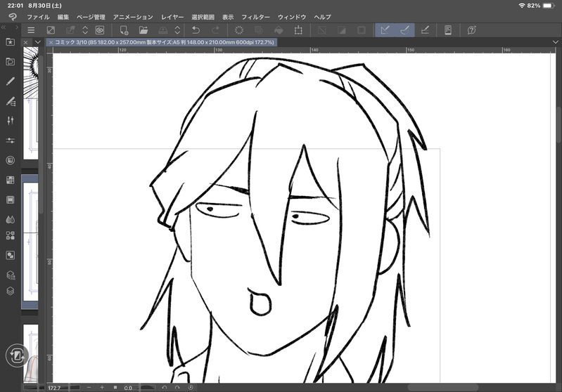Close the page manager panel with X

point(25,42)
